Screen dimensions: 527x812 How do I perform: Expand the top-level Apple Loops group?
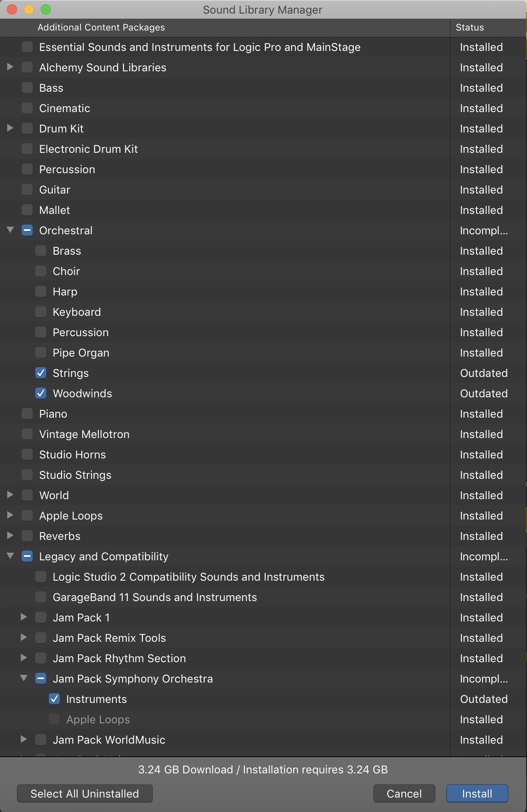point(10,515)
